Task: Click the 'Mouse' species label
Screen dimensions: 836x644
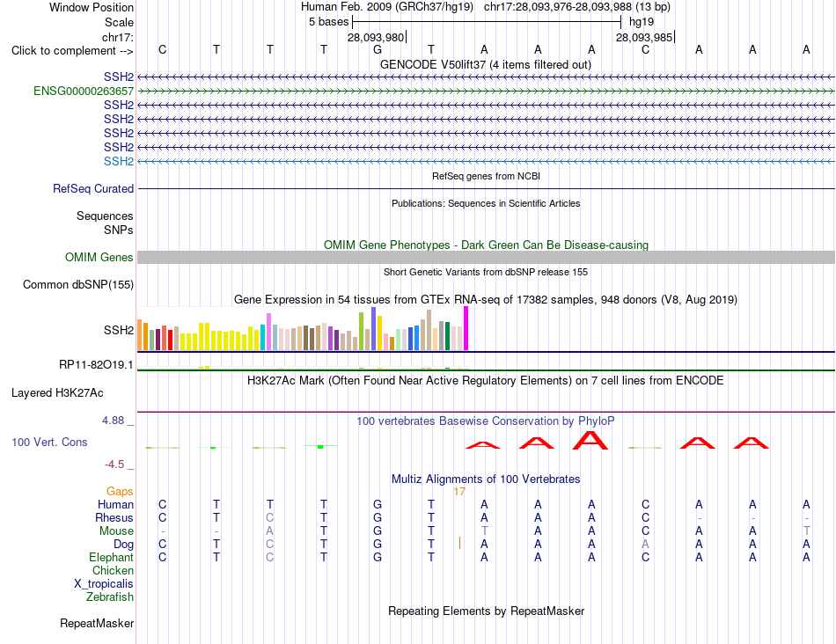Action: [x=116, y=531]
